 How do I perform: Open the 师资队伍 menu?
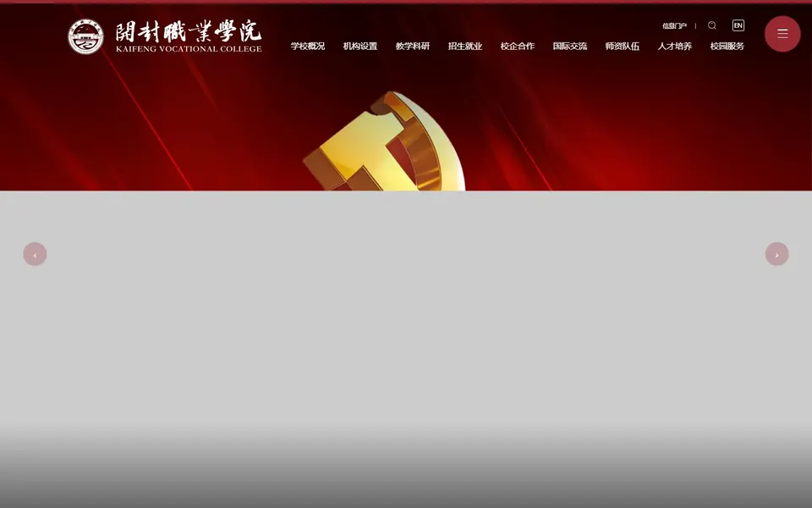click(622, 46)
